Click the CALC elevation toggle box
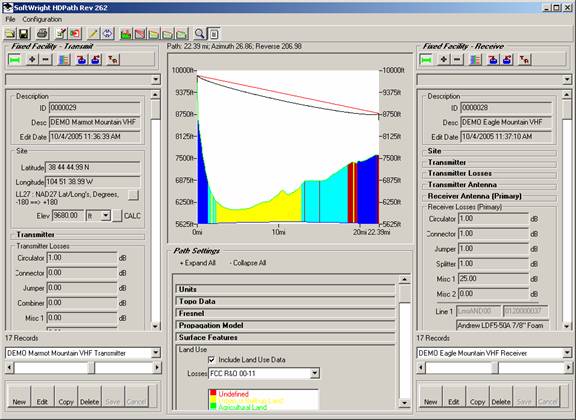 [117, 216]
